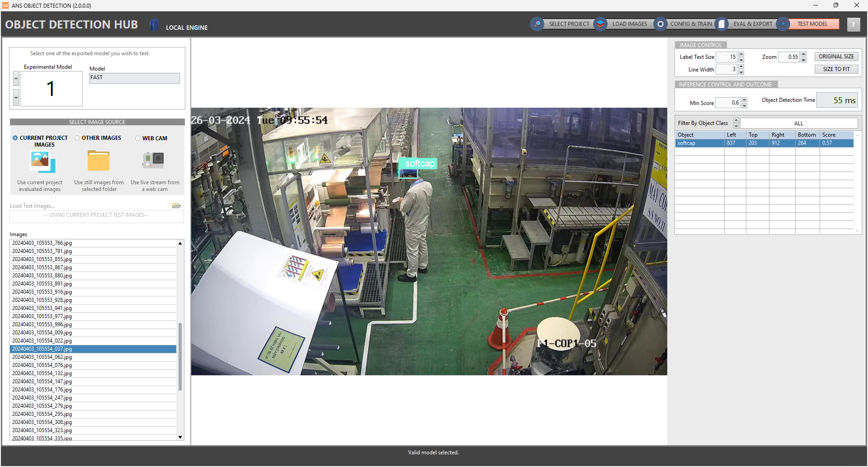
Task: Click the yellow folder still images icon
Action: 99,161
